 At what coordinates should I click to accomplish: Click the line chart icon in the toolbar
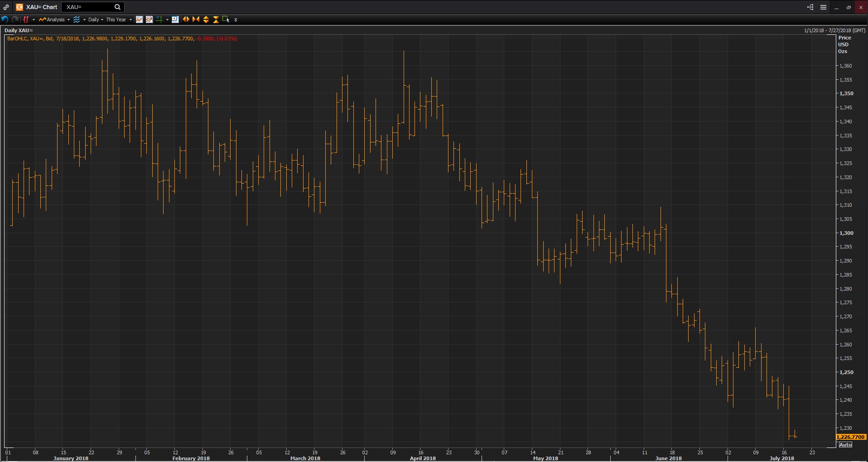point(140,19)
